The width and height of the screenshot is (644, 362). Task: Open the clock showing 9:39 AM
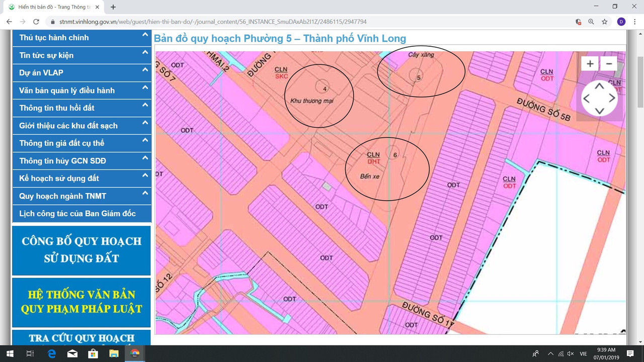point(606,353)
